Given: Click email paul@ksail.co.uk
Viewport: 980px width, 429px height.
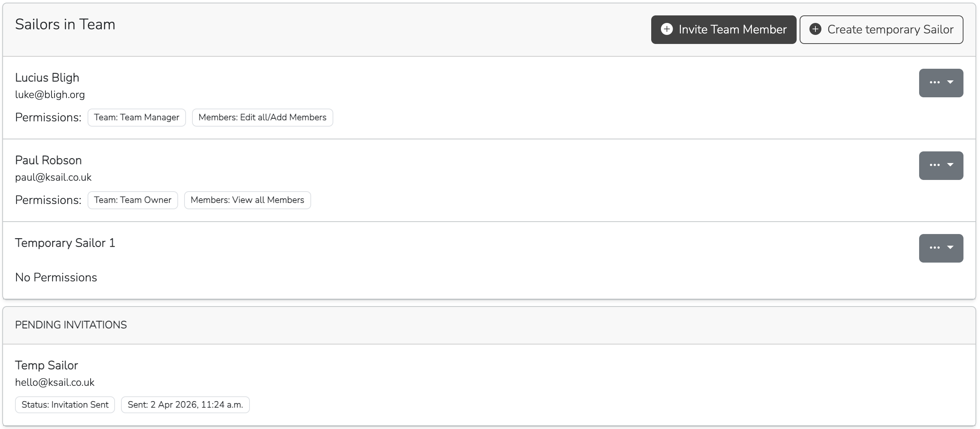Looking at the screenshot, I should 53,178.
